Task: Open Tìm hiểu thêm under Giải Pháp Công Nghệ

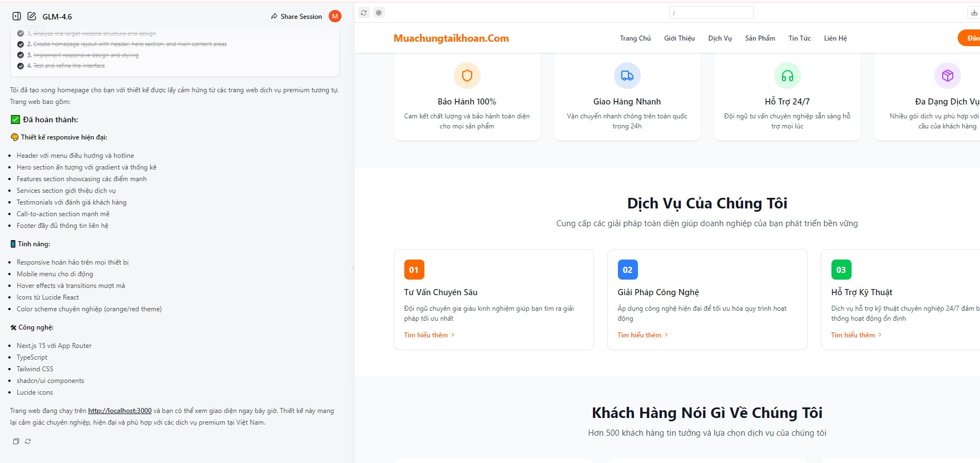Action: 642,335
